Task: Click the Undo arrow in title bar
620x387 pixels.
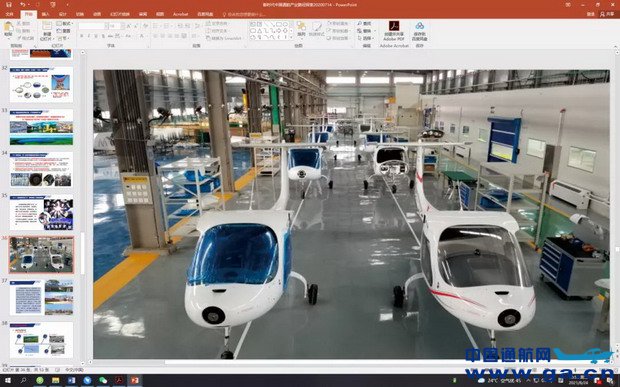Action: pyautogui.click(x=23, y=5)
